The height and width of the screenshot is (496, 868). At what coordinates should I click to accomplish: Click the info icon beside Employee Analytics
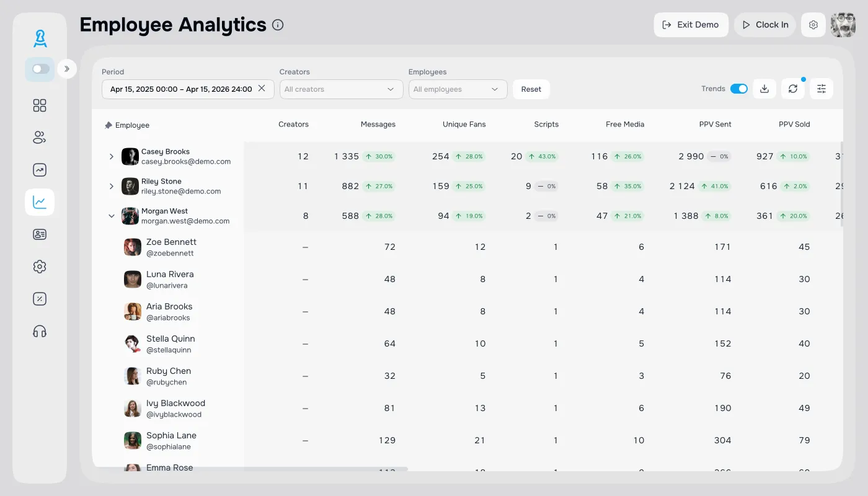(x=278, y=25)
